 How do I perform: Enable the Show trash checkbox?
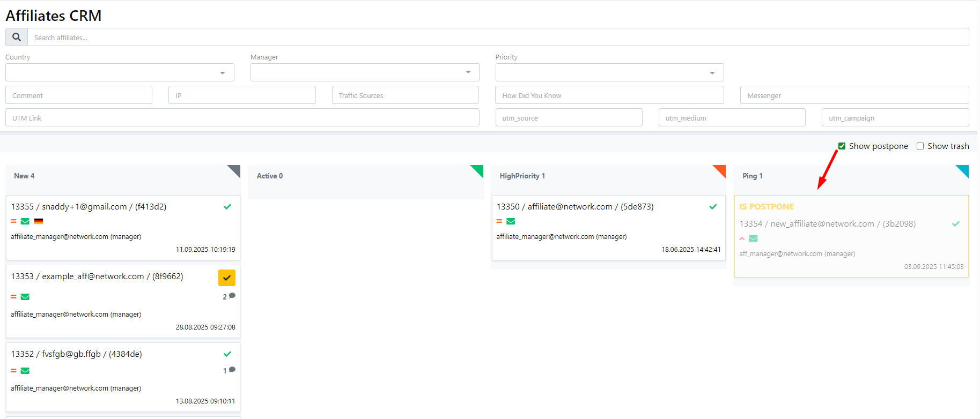coord(920,146)
